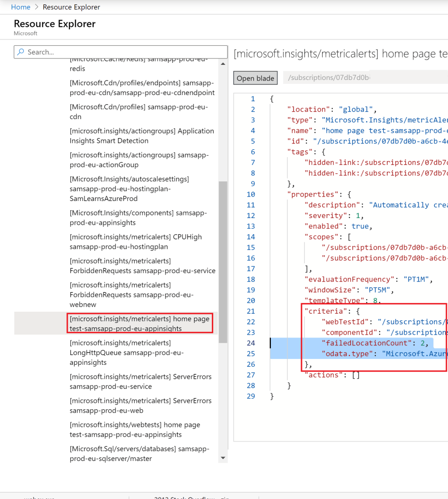Select the LongHttpQueue samsapp-prod-eu-appinsights alert
448x499 pixels.
pyautogui.click(x=127, y=353)
